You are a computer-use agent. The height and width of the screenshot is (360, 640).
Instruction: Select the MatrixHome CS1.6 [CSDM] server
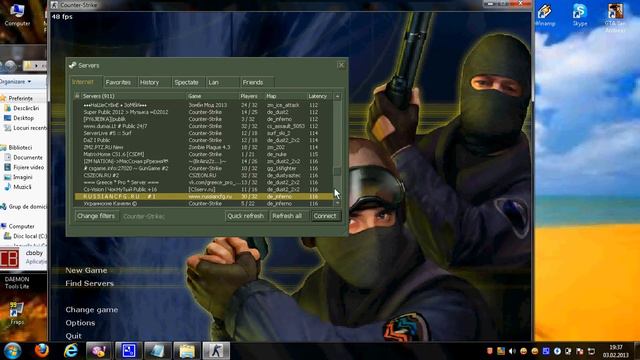pos(204,154)
